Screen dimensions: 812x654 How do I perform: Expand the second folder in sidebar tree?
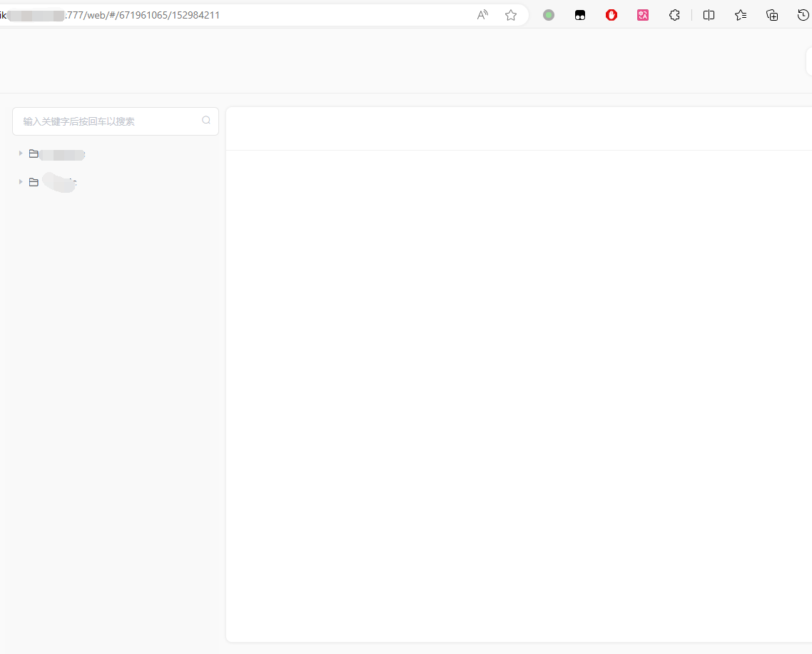[x=21, y=181]
